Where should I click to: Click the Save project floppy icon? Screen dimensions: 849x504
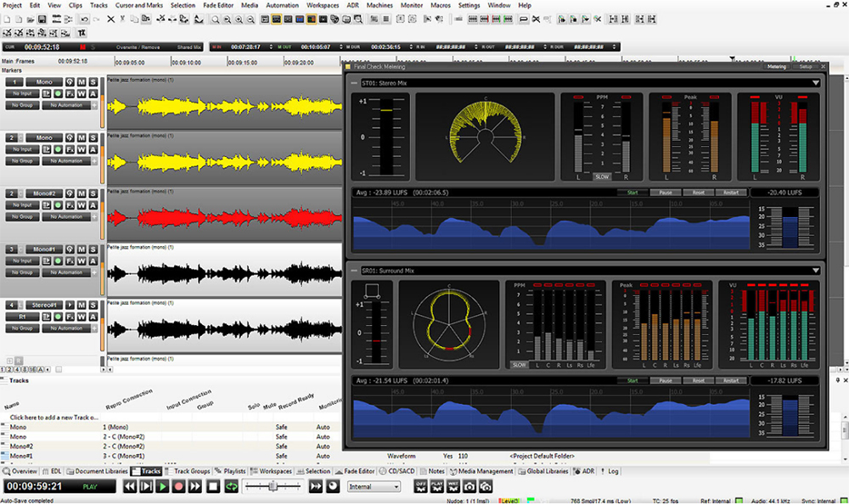click(42, 20)
